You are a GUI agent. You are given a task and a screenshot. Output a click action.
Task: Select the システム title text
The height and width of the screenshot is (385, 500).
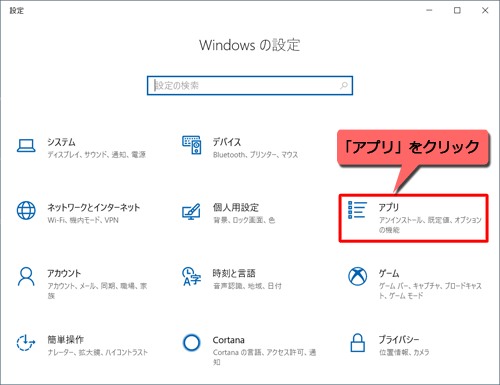click(61, 142)
